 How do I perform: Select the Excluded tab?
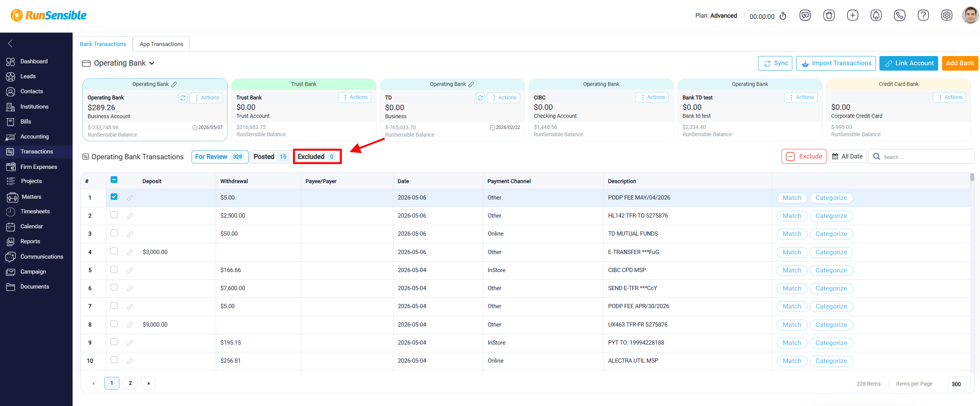[x=317, y=157]
